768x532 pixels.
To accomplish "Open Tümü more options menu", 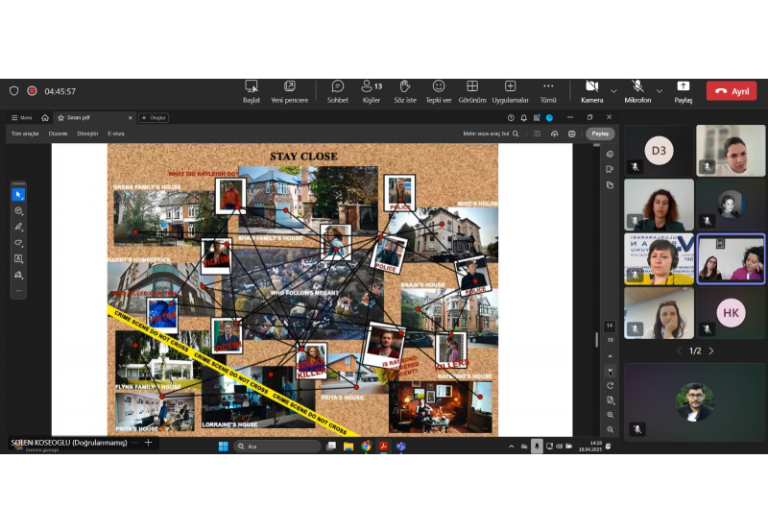I will point(548,91).
